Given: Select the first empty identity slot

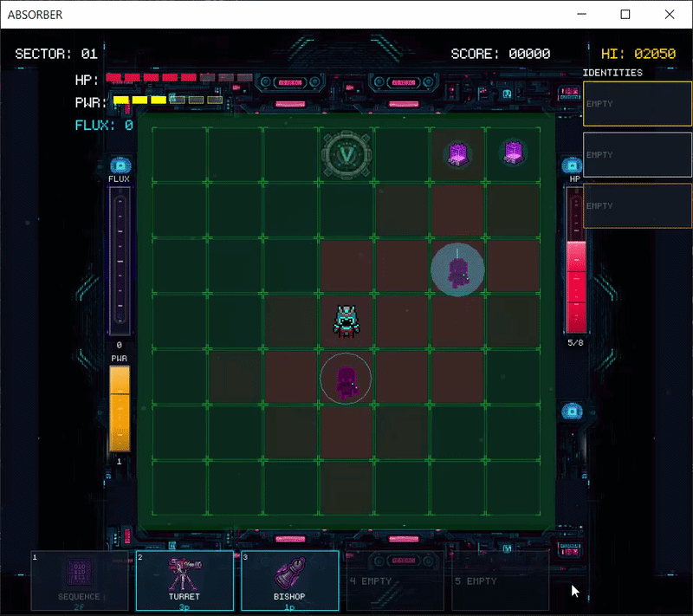Looking at the screenshot, I should click(638, 104).
